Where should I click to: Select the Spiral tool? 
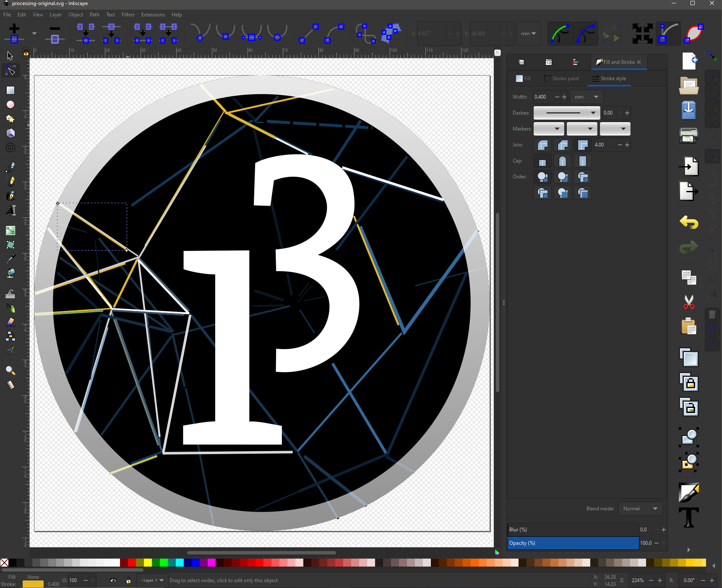(x=10, y=147)
